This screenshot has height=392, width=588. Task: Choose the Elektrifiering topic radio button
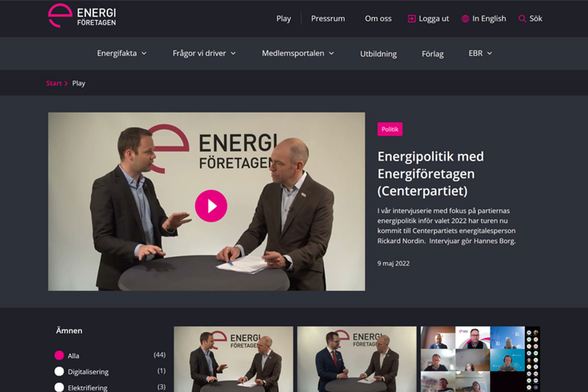59,388
